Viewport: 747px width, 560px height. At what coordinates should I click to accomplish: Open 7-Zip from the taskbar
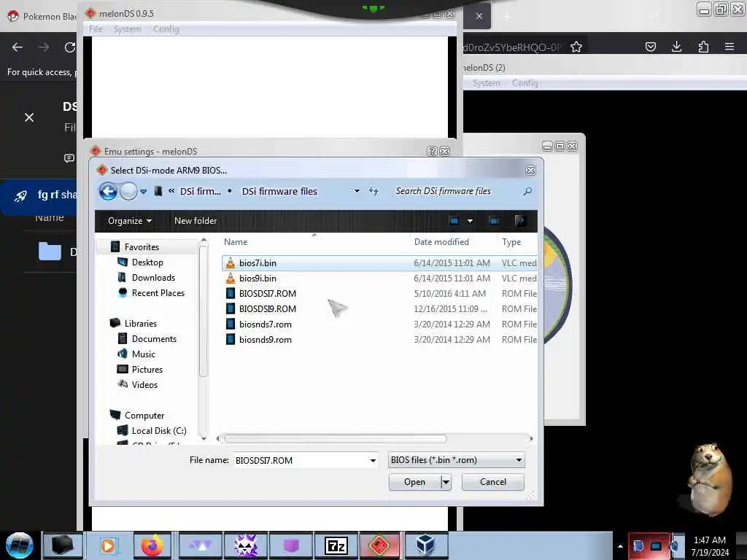point(336,545)
